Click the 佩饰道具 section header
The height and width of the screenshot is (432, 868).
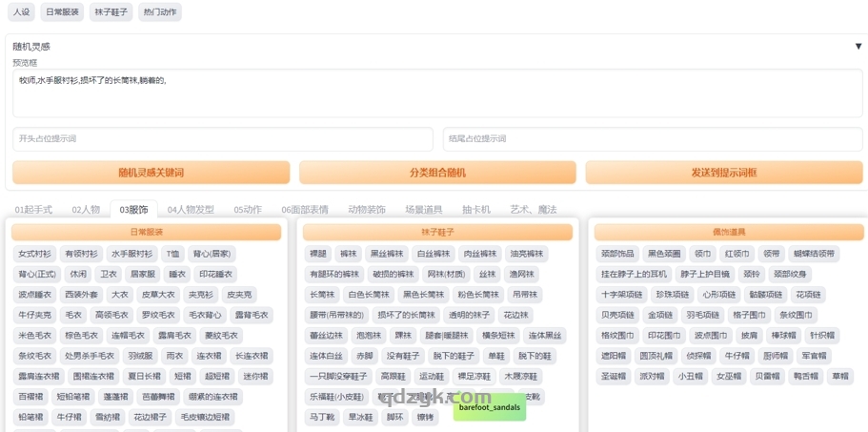(729, 232)
